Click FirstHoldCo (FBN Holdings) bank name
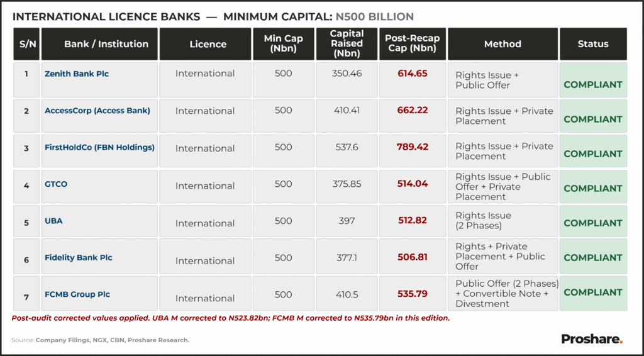Viewport: 644px width, 356px height. [x=99, y=148]
